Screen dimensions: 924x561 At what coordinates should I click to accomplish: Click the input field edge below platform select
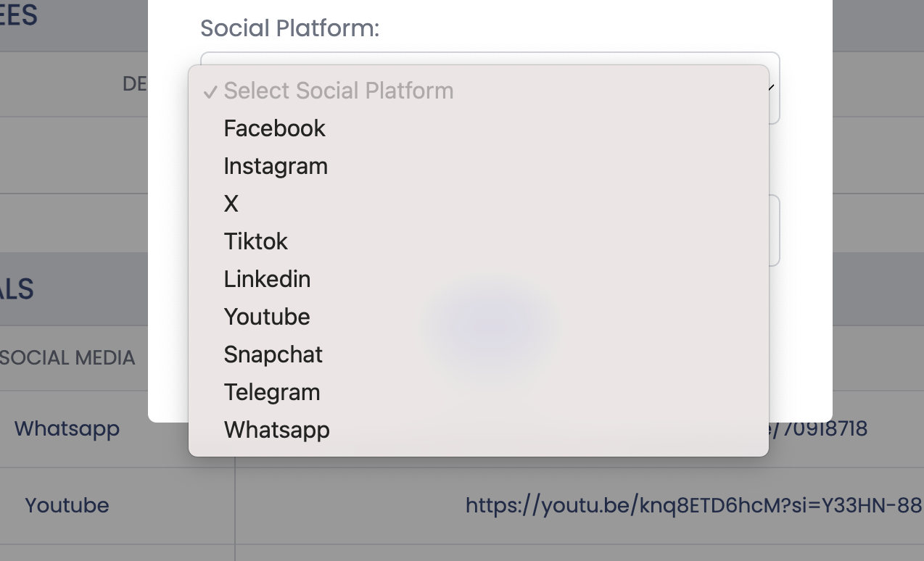point(776,230)
